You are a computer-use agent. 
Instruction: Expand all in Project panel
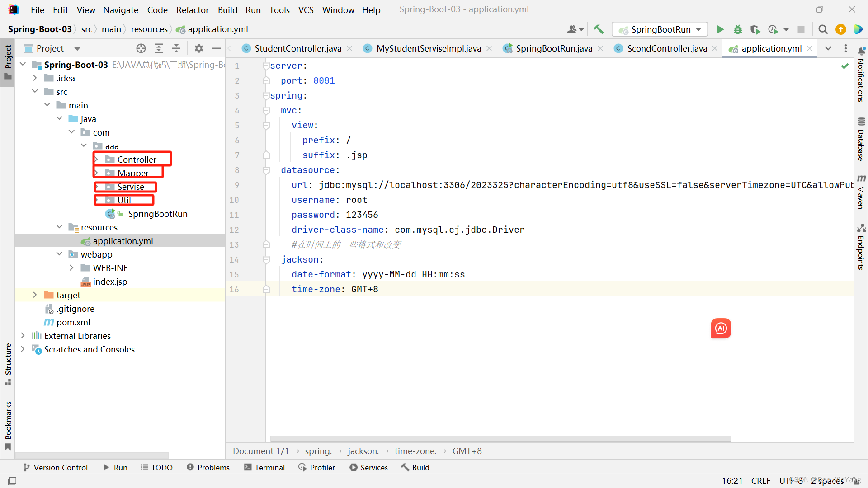[x=159, y=48]
